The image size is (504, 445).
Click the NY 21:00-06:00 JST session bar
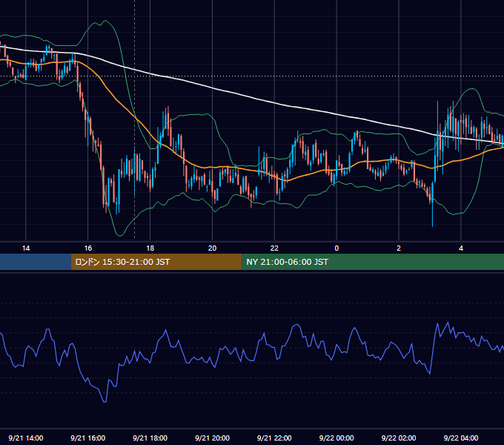[373, 262]
